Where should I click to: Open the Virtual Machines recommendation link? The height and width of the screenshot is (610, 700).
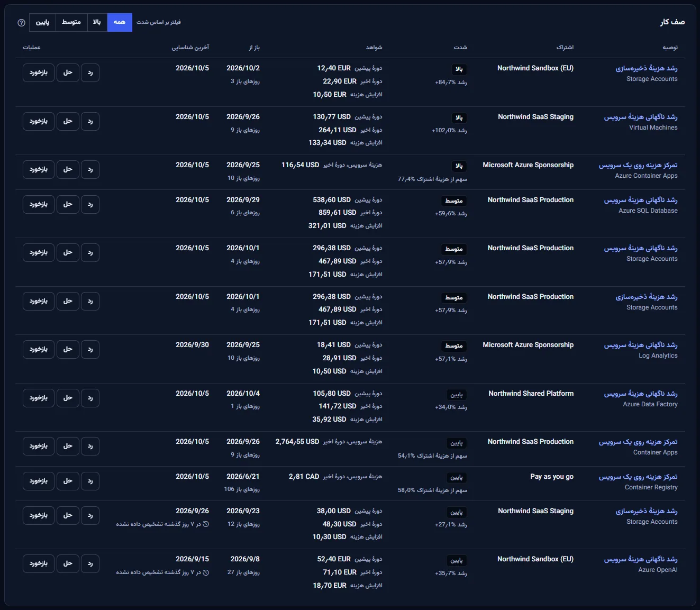(x=641, y=117)
